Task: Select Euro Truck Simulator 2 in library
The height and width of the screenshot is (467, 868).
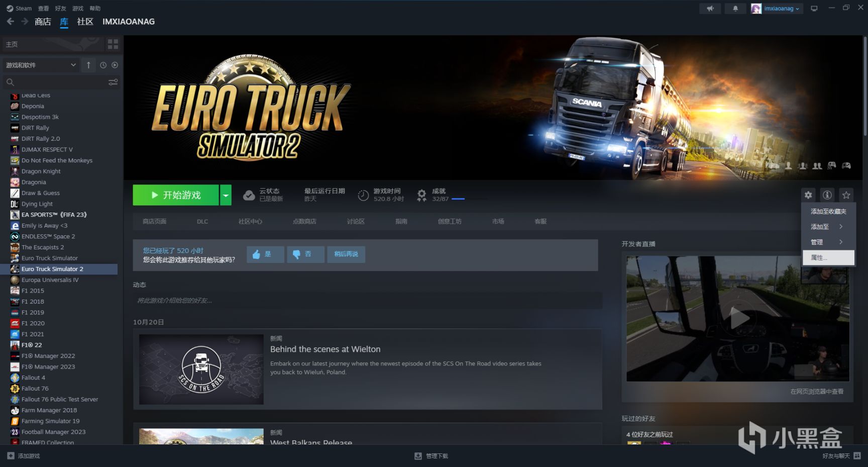Action: coord(59,269)
